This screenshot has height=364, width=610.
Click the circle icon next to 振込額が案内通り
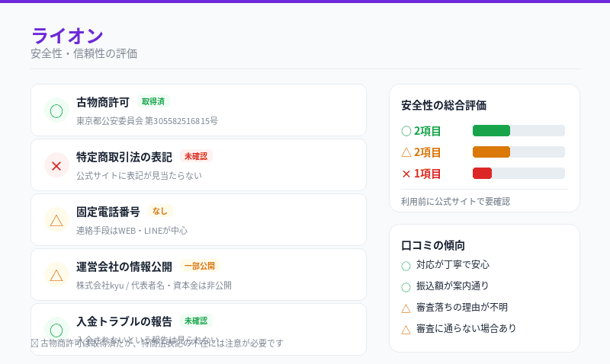[406, 287]
